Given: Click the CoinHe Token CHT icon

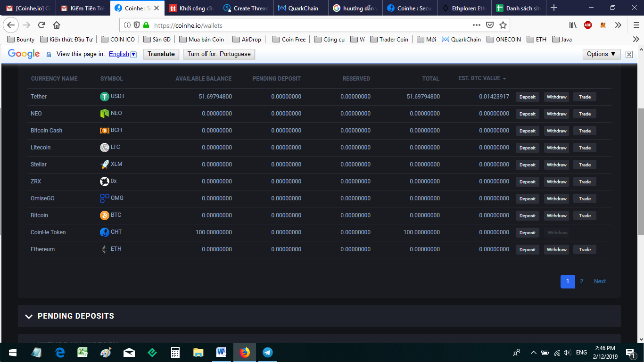Looking at the screenshot, I should pyautogui.click(x=105, y=232).
